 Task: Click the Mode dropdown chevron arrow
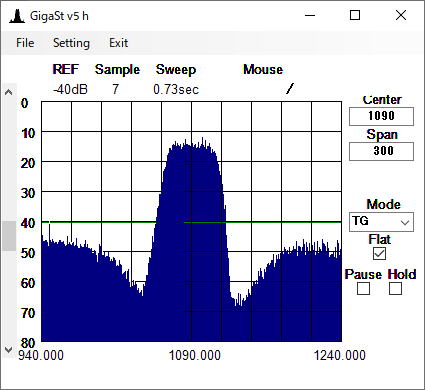(405, 222)
